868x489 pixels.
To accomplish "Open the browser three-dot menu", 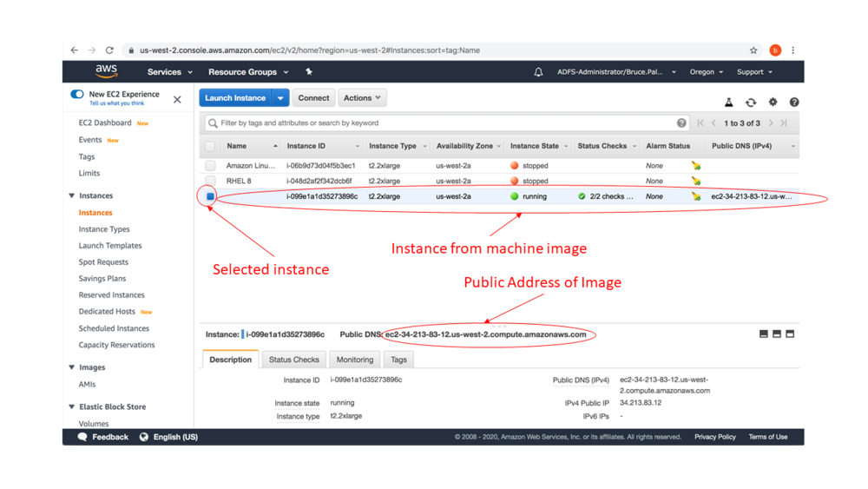I will 792,50.
